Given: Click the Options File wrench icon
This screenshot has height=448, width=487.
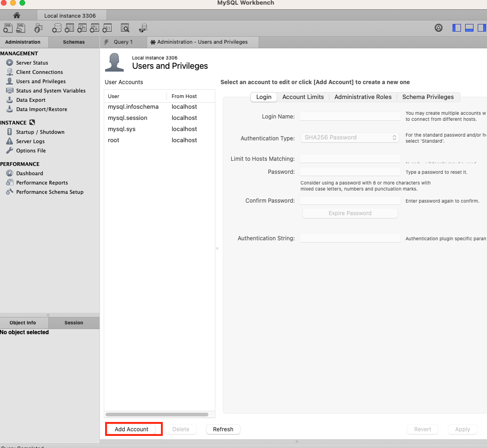Looking at the screenshot, I should tap(10, 151).
